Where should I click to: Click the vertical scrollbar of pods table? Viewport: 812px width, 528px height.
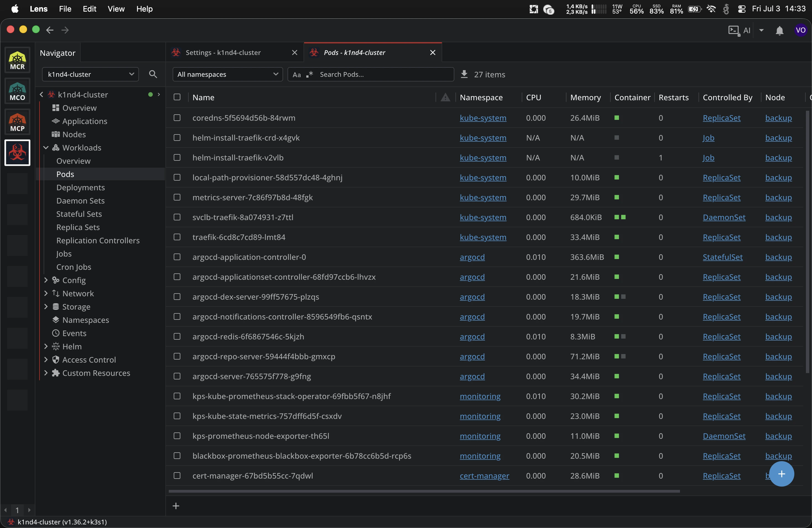coord(807,241)
